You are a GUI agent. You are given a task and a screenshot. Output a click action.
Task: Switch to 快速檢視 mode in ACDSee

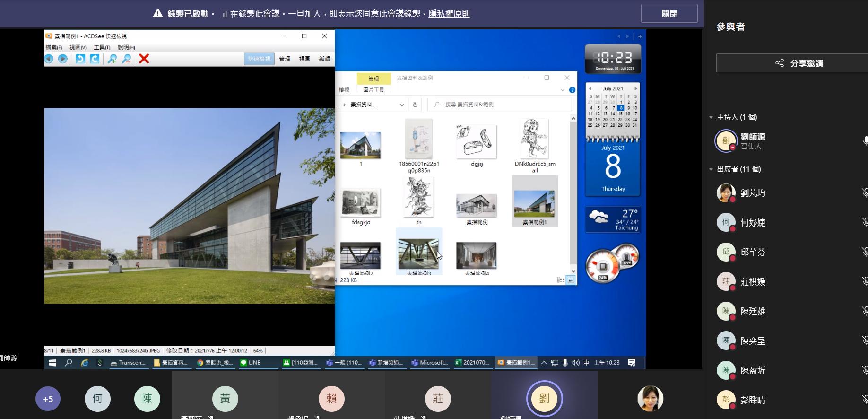click(x=259, y=59)
